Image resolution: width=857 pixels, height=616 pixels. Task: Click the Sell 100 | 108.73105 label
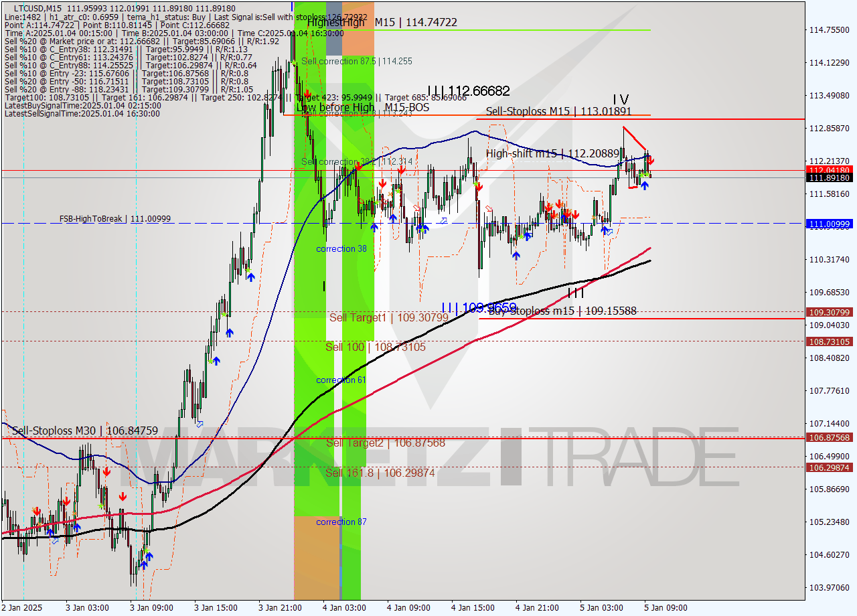376,347
